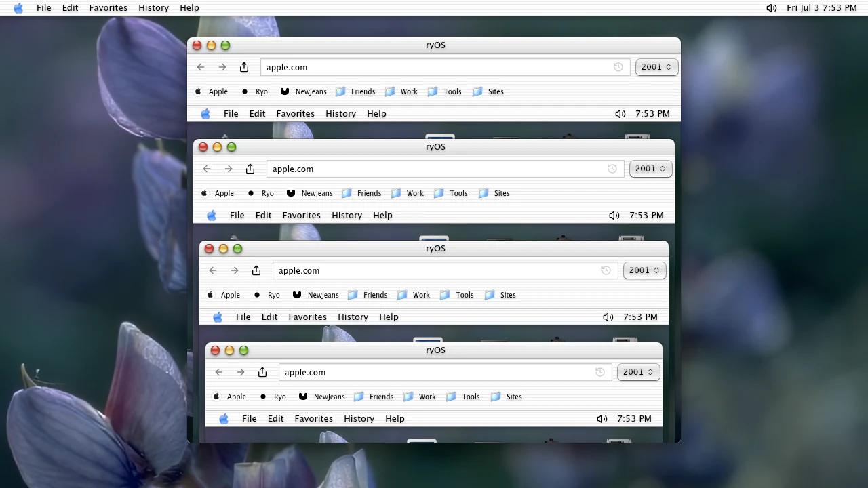
Task: Click volume icon in the top system menu bar
Action: (771, 8)
